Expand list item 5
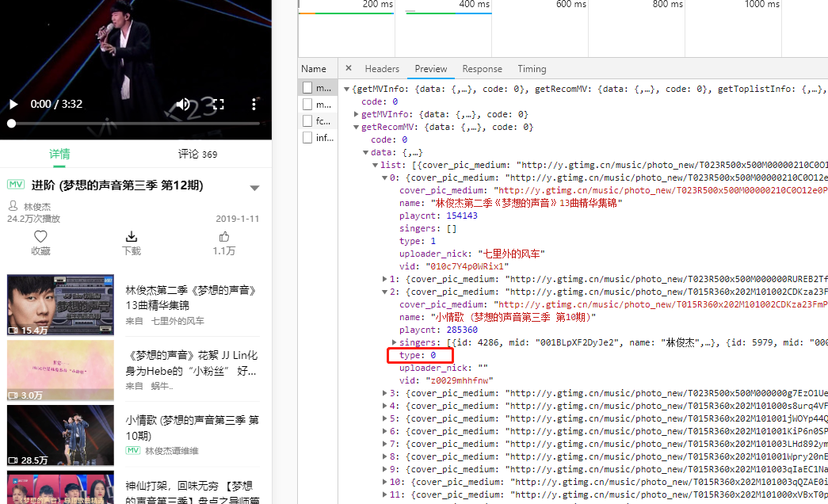 pyautogui.click(x=384, y=418)
